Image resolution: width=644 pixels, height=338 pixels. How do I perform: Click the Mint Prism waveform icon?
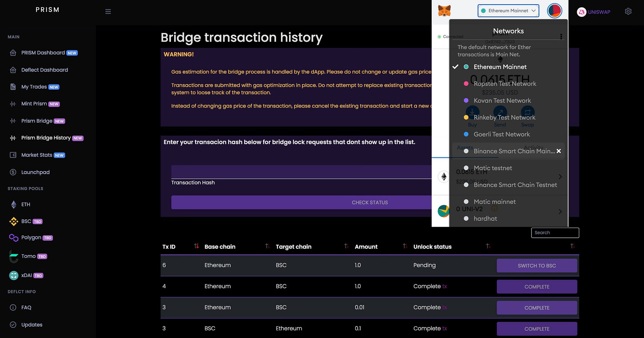coord(13,104)
